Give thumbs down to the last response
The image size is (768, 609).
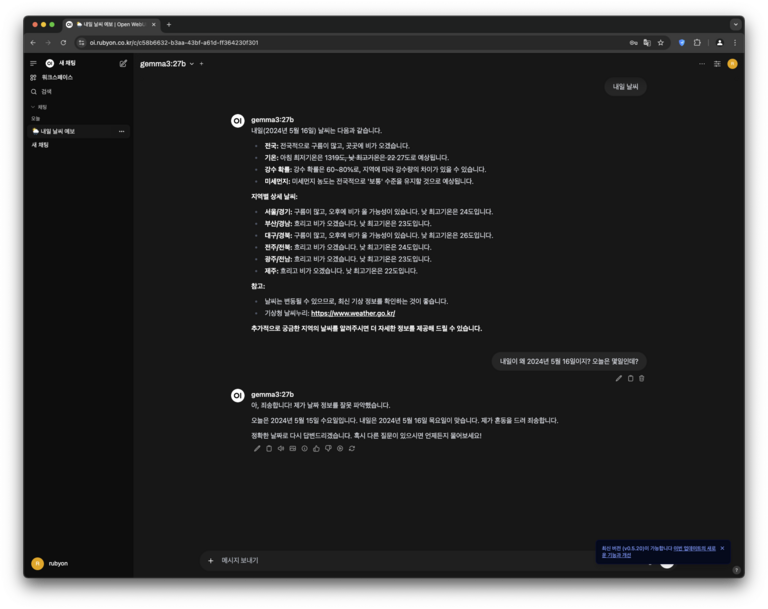pyautogui.click(x=328, y=448)
